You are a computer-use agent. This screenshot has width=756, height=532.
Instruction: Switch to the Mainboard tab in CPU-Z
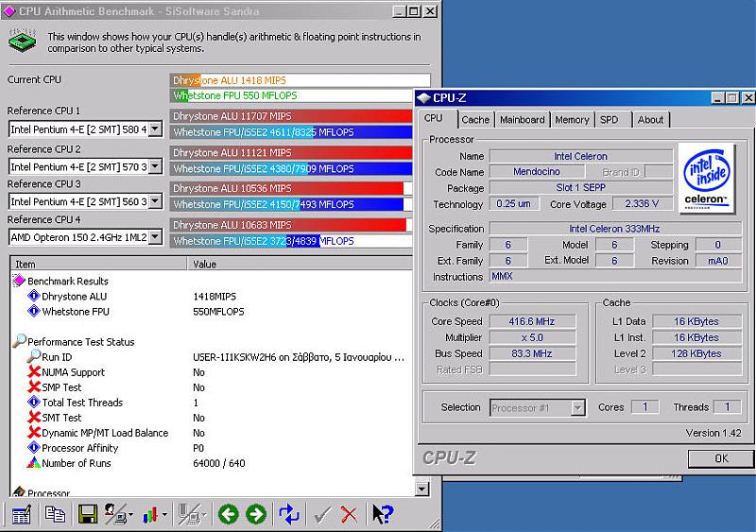click(523, 120)
